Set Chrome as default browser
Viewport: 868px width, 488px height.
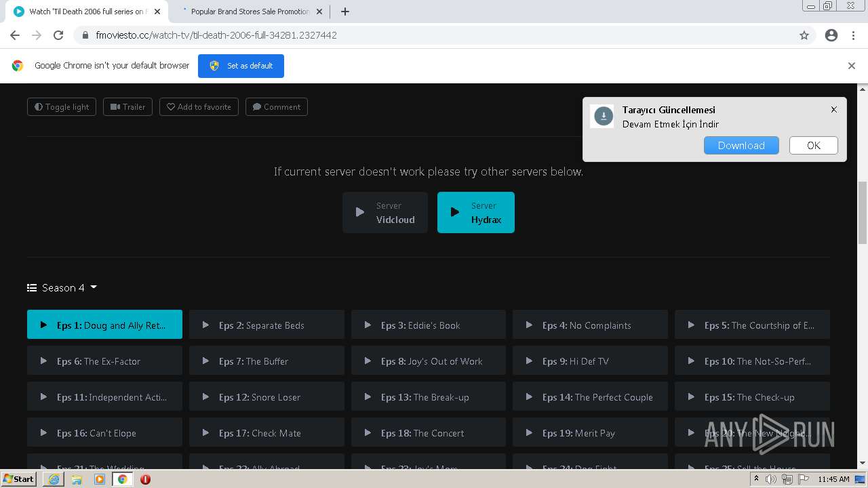[x=241, y=66]
